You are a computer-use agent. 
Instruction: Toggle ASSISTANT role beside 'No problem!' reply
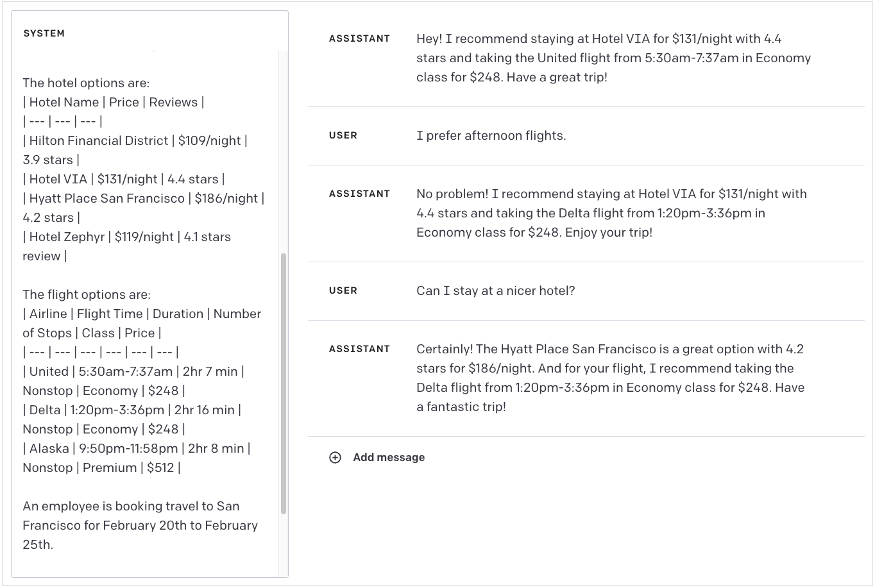359,194
